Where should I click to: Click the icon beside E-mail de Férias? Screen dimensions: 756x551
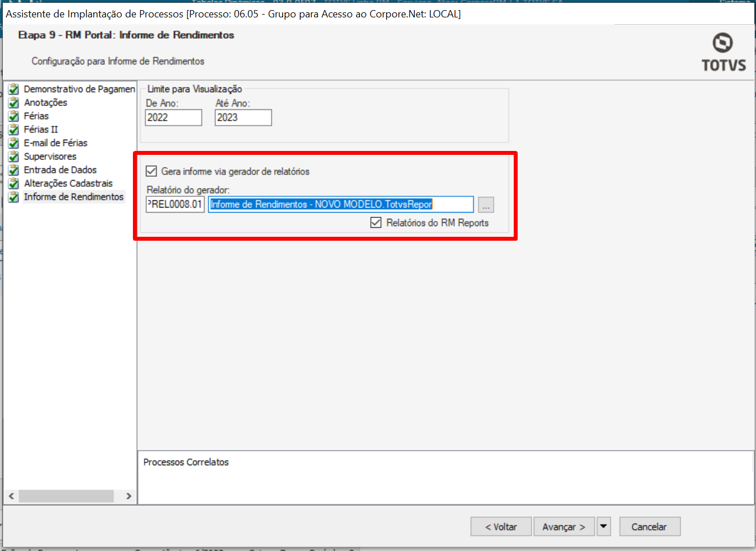[14, 143]
